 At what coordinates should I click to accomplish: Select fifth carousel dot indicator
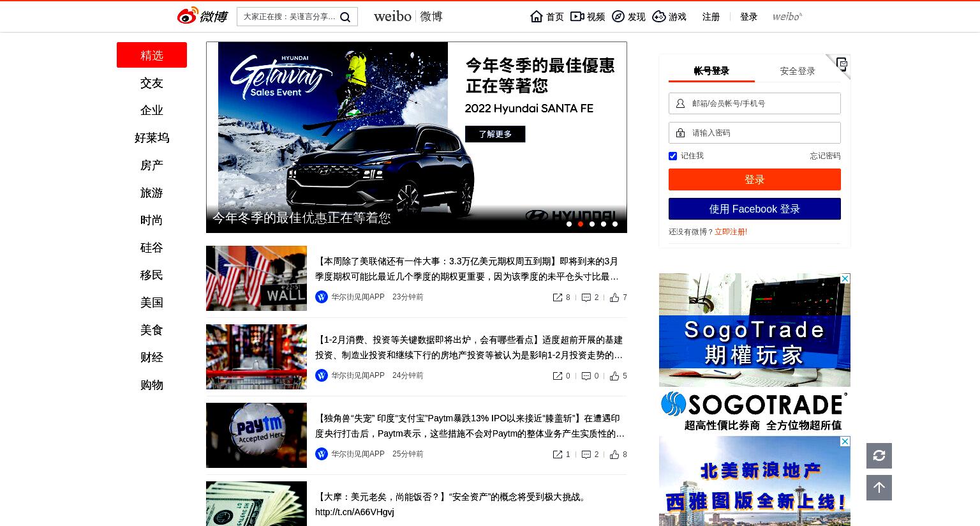[615, 224]
